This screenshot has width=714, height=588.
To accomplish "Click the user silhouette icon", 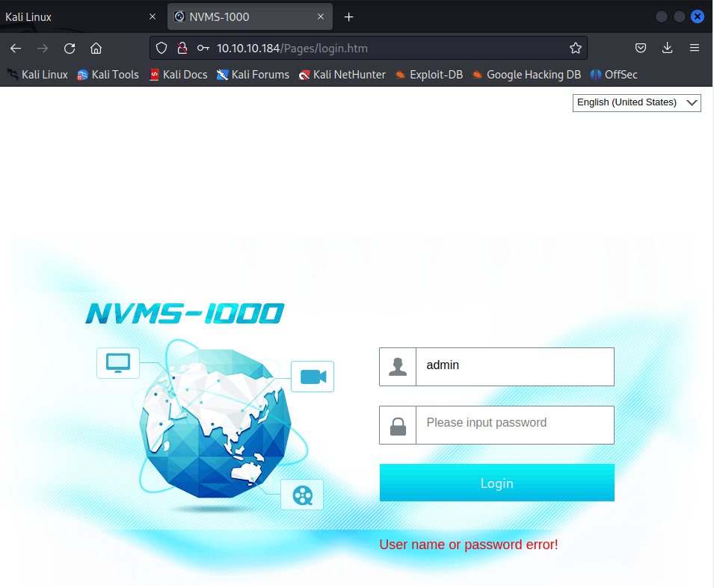I will (398, 367).
